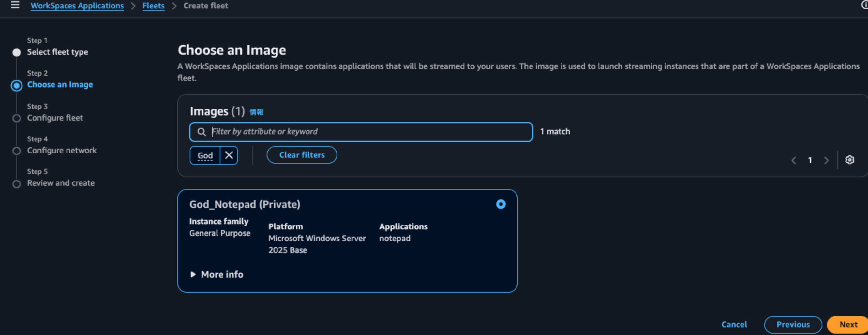Open WorkSpaces Applications breadcrumb link
The width and height of the screenshot is (868, 335).
point(77,6)
